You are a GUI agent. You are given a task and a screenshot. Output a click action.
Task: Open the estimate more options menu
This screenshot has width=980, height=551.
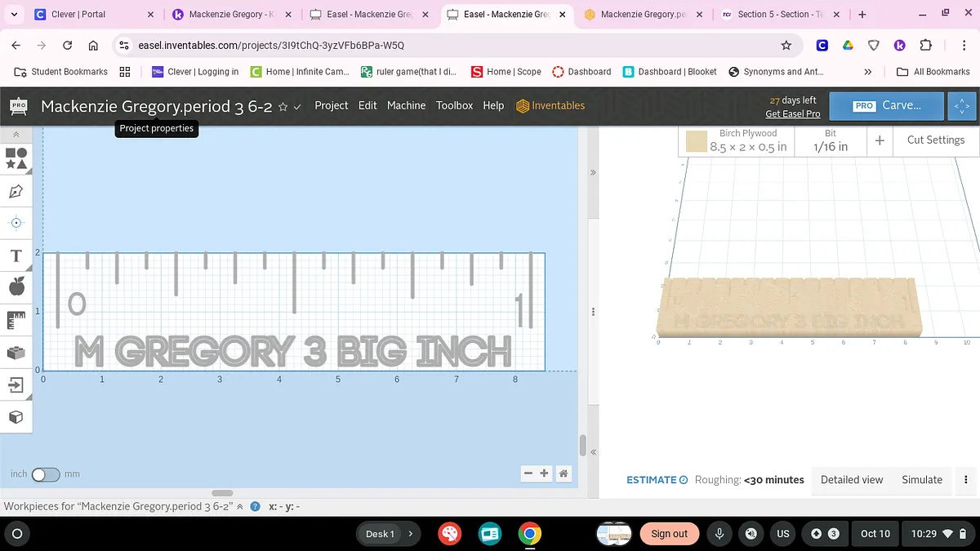point(966,480)
